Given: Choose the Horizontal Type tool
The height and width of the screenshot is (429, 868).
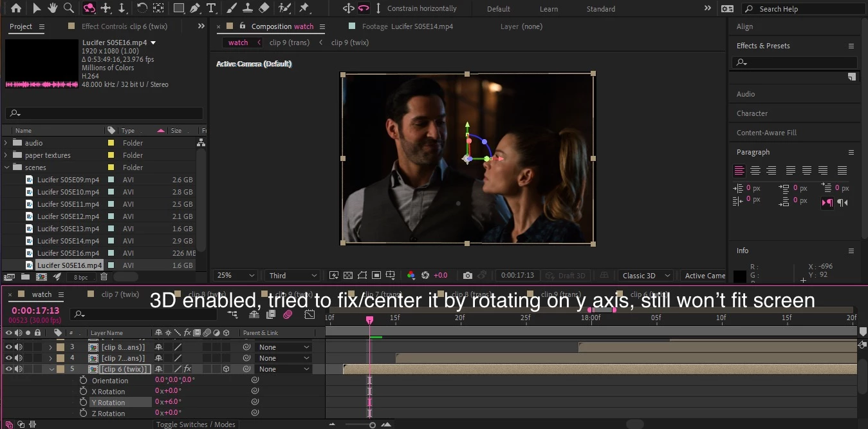Looking at the screenshot, I should (212, 8).
